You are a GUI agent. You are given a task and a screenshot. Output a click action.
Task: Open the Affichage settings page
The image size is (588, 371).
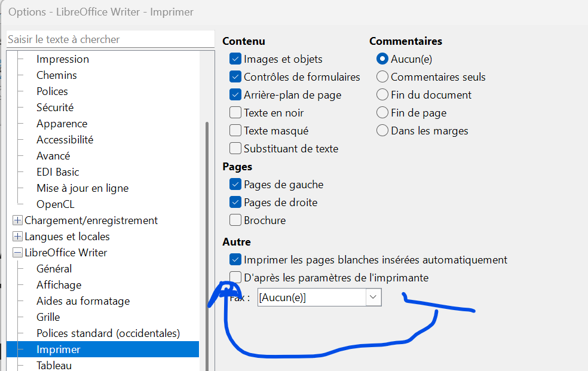(x=59, y=285)
